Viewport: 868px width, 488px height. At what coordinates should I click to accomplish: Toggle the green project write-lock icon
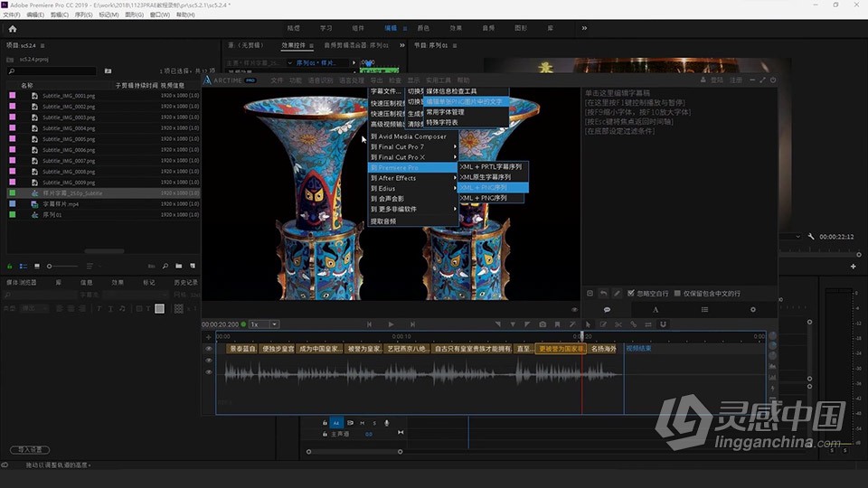(x=9, y=266)
